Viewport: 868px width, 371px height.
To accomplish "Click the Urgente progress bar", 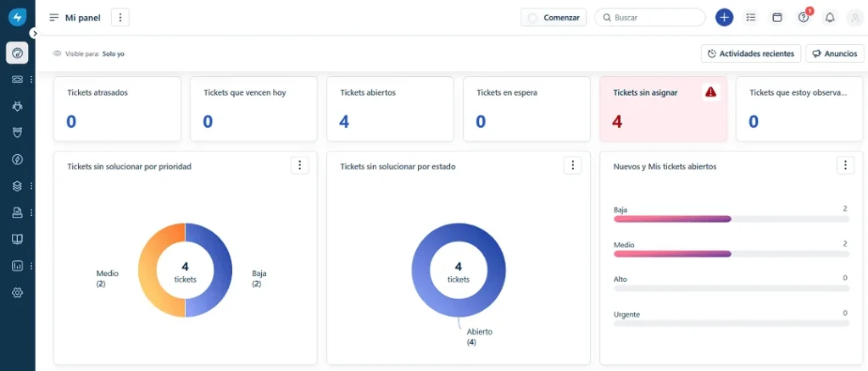I will pos(732,323).
